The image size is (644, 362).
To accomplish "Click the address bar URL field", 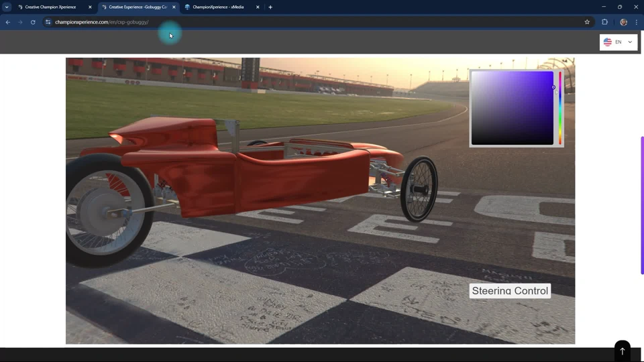I will tap(312, 22).
